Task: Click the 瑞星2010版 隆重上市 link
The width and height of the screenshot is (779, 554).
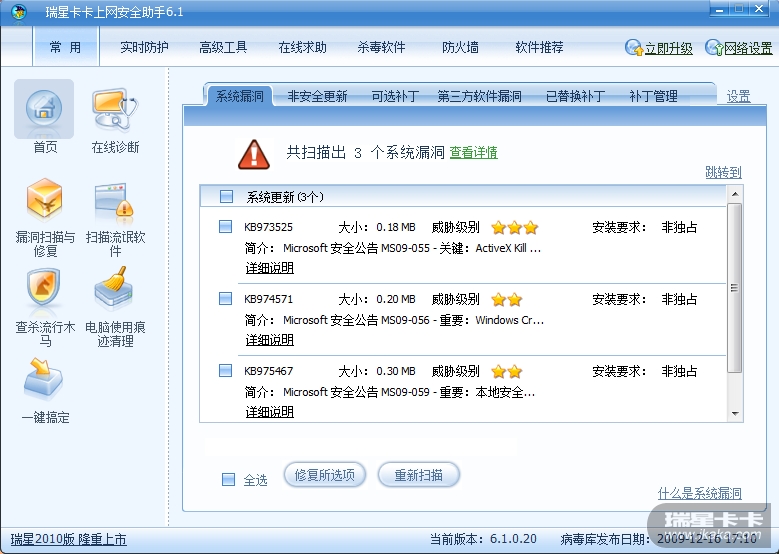Action: (x=69, y=539)
